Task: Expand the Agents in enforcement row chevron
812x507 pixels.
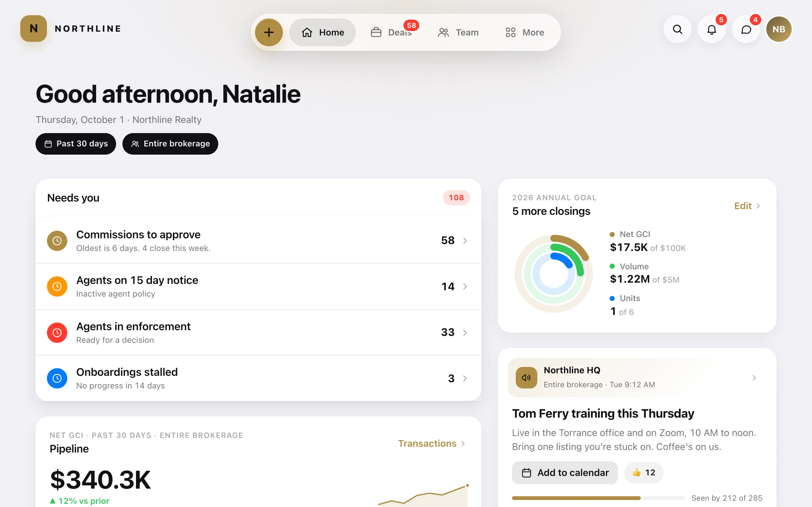Action: click(465, 332)
